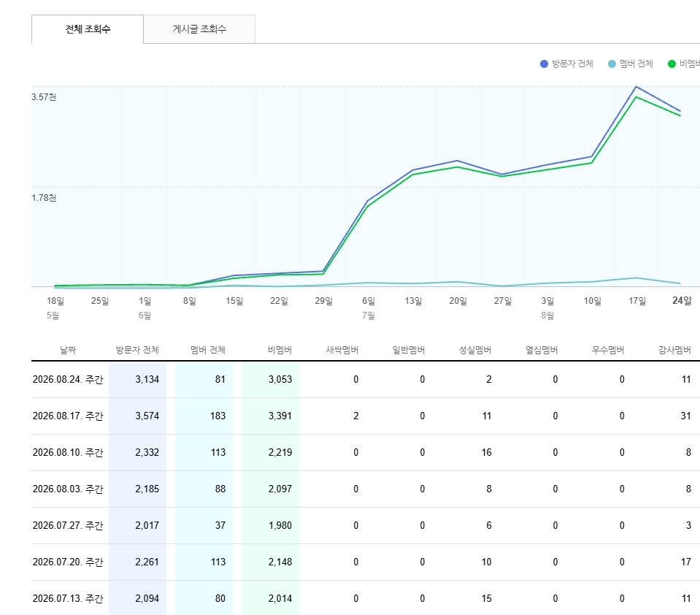Image resolution: width=700 pixels, height=615 pixels.
Task: Click the 31 감사멤버 cell
Action: point(685,416)
